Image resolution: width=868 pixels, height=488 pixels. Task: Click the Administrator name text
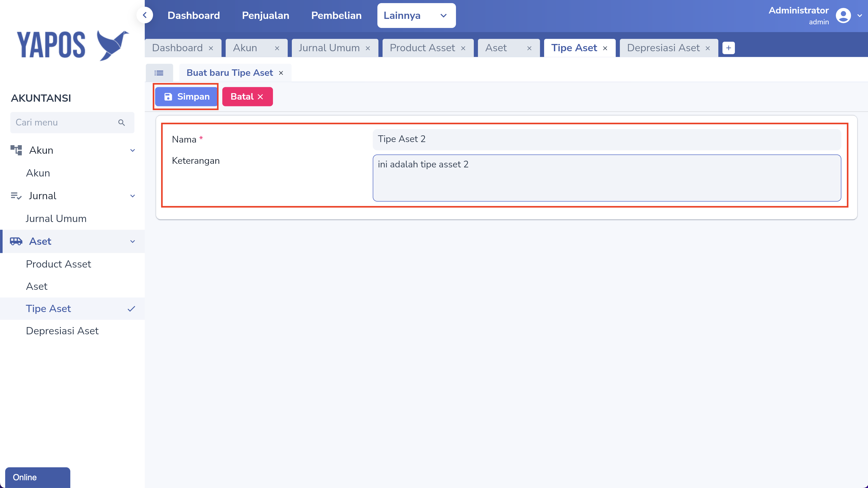[x=798, y=10]
